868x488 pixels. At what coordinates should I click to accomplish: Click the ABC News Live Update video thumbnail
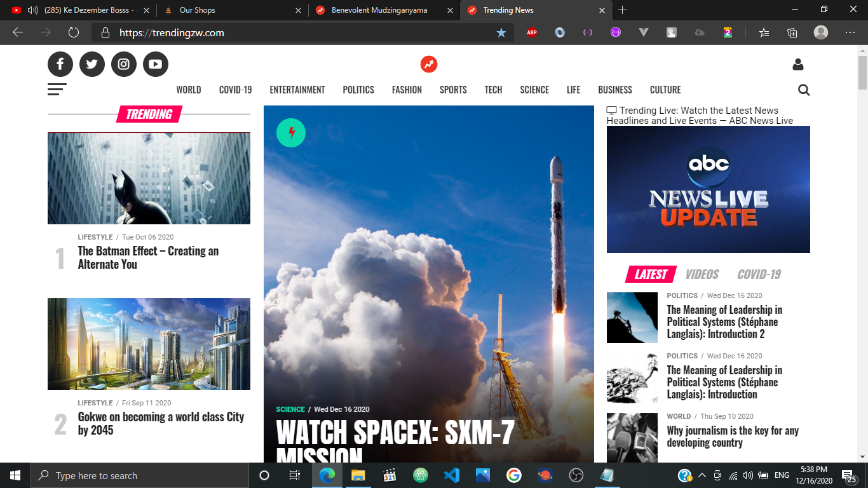click(709, 189)
